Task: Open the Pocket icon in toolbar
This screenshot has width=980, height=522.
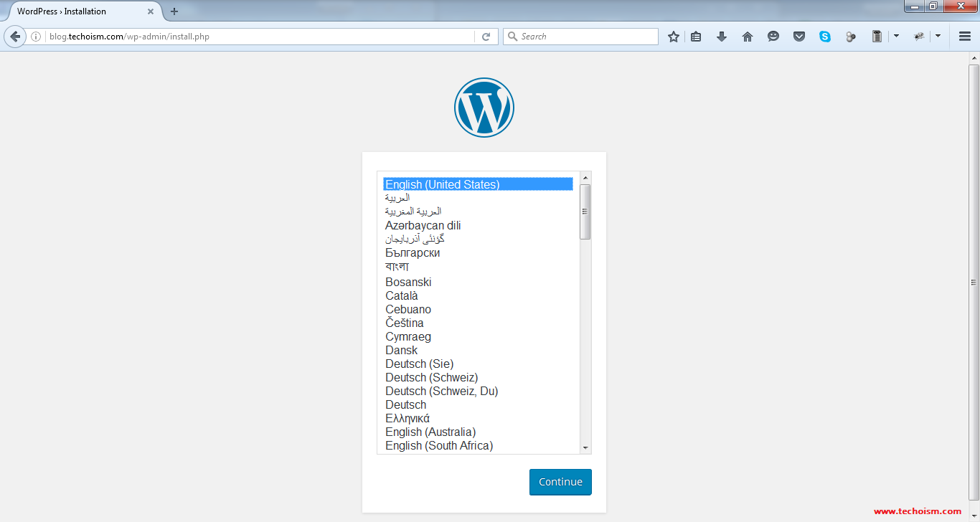Action: coord(799,37)
